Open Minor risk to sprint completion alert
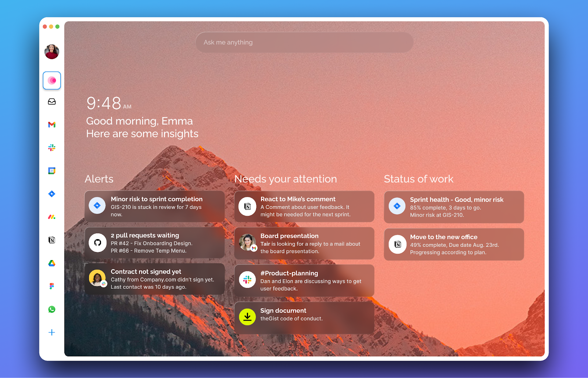 [154, 206]
